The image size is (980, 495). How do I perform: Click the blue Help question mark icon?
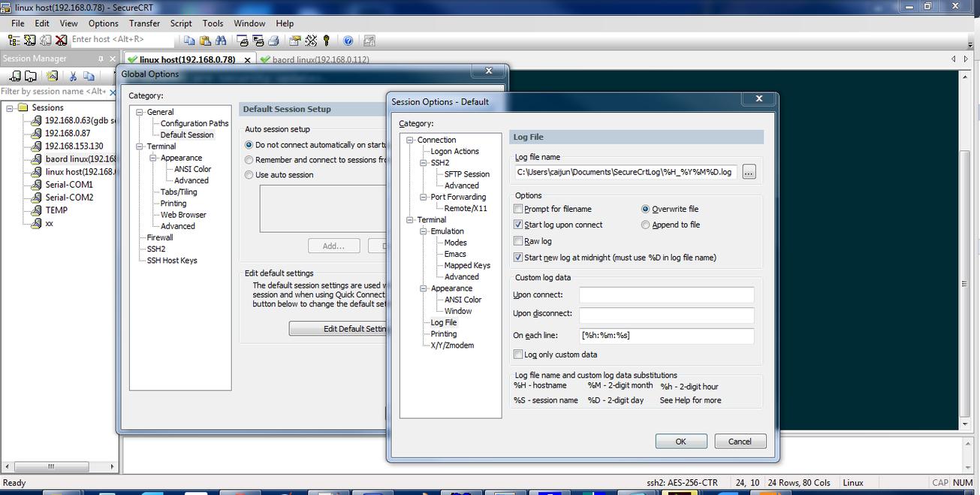(348, 40)
